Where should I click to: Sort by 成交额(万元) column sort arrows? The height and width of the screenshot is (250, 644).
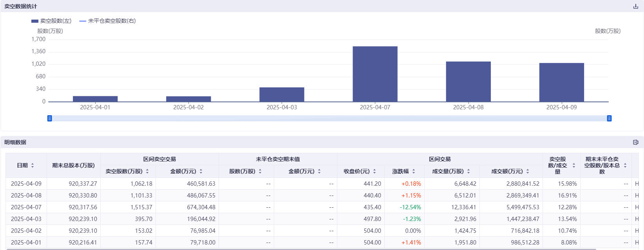[528, 171]
